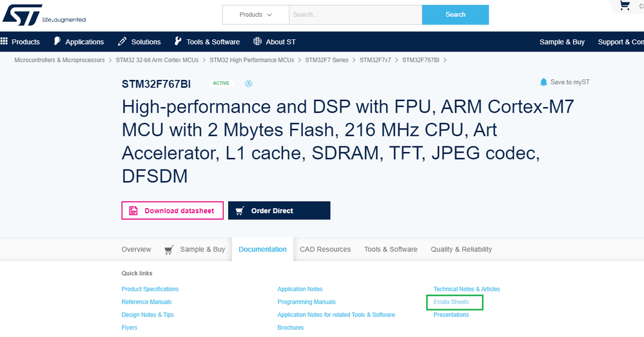The width and height of the screenshot is (644, 337).
Task: Open the Errata Sheets quick link
Action: click(451, 302)
